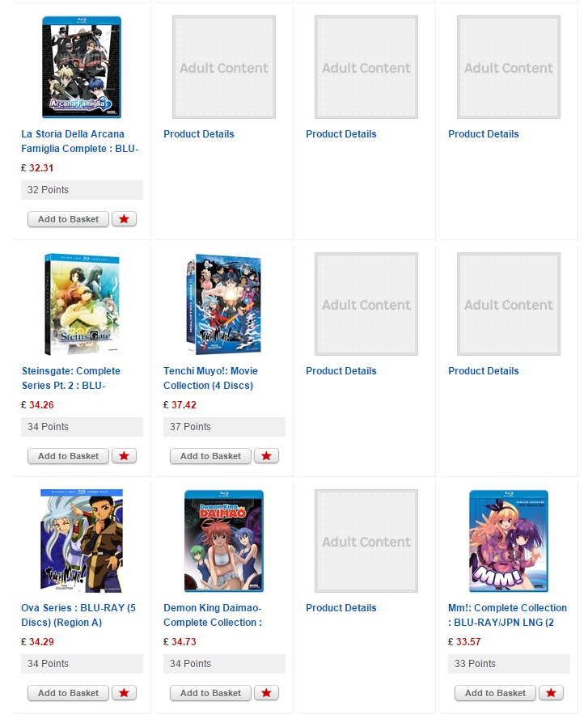Add Tenchi Muyo Movie Collection to basket
The height and width of the screenshot is (714, 588).
pyautogui.click(x=210, y=456)
